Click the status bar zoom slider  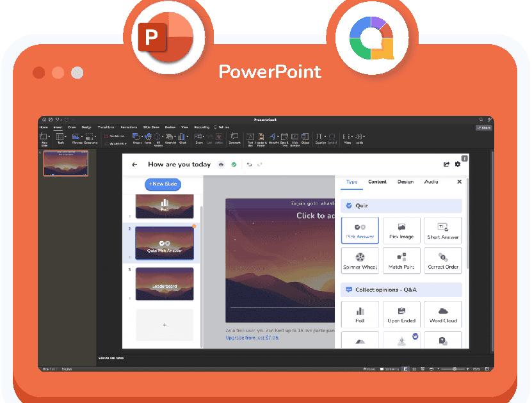coord(453,369)
